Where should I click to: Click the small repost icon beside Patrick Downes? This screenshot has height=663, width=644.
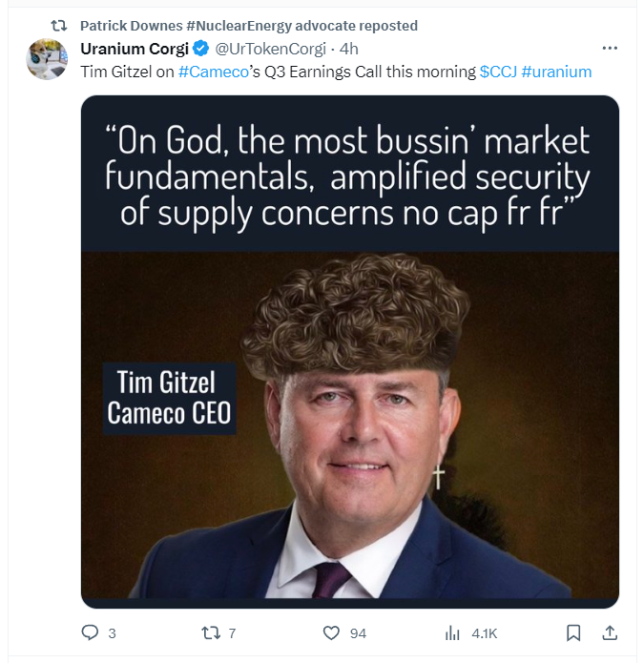pos(58,26)
